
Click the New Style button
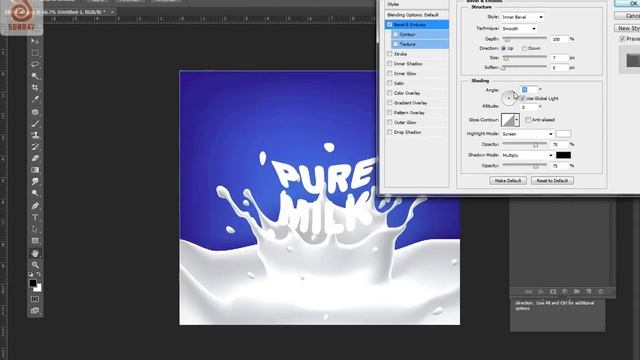pos(627,28)
